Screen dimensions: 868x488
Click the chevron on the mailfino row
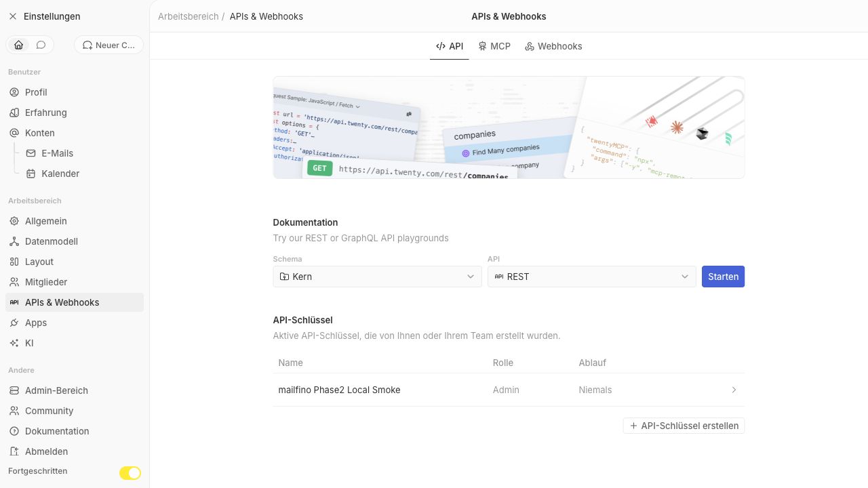point(734,390)
